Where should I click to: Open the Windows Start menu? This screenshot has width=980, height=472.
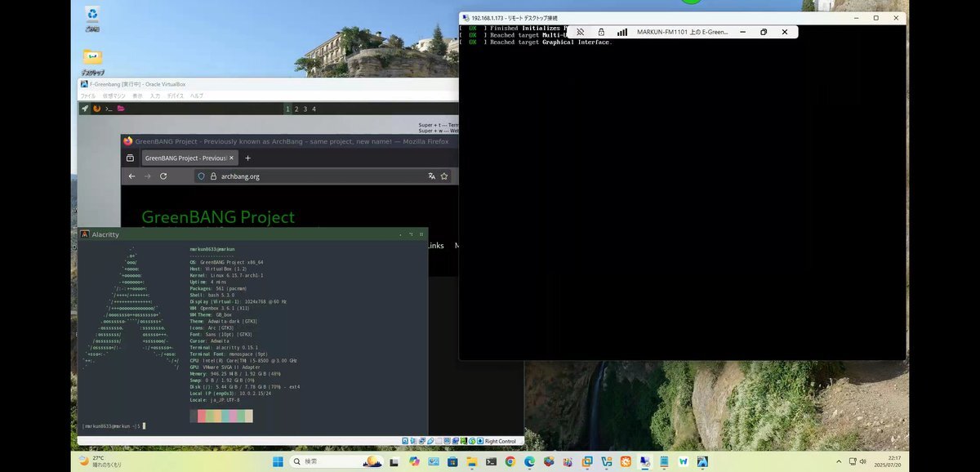tap(278, 461)
